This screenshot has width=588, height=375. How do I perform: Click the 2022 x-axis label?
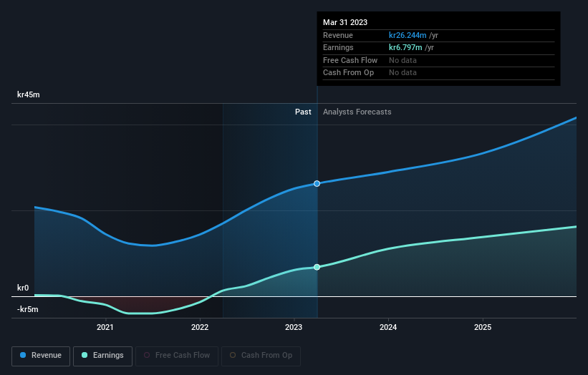click(x=200, y=327)
